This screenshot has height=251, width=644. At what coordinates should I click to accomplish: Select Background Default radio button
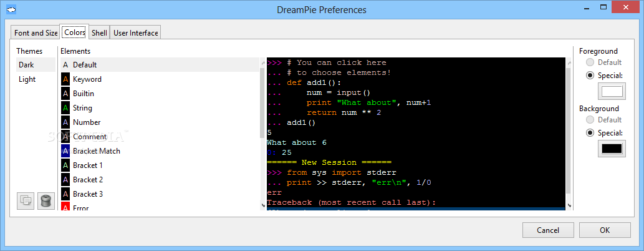pyautogui.click(x=590, y=120)
